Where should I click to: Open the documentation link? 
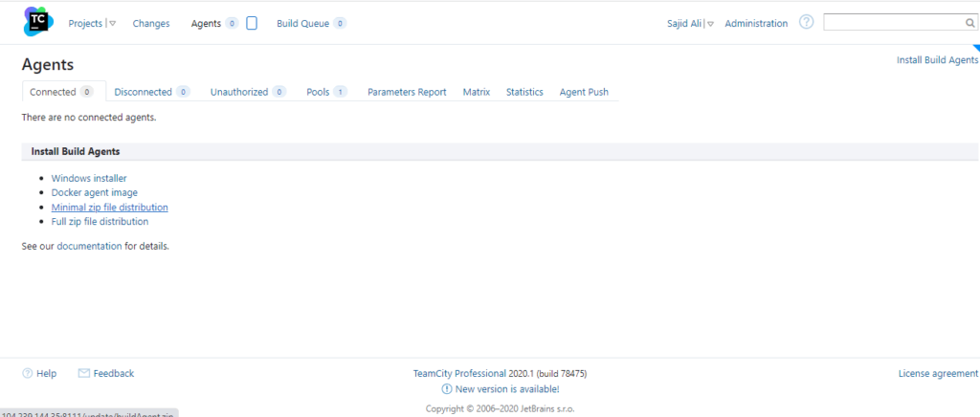click(x=89, y=246)
